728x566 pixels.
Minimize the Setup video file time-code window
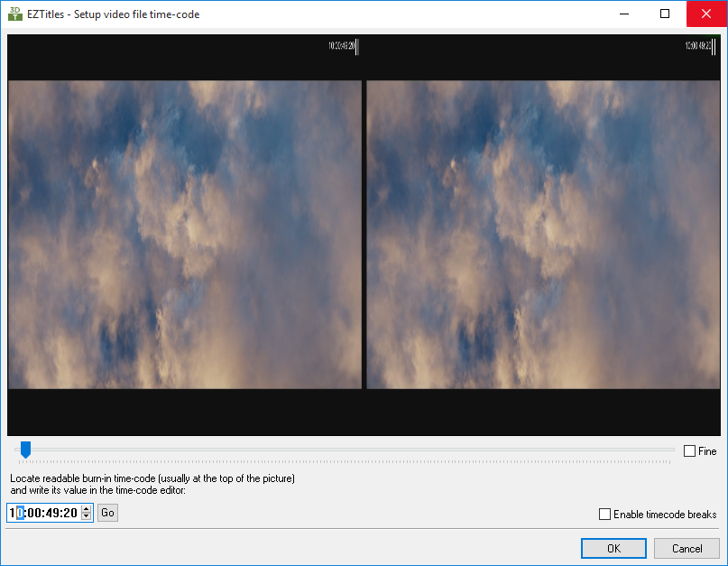(x=623, y=14)
